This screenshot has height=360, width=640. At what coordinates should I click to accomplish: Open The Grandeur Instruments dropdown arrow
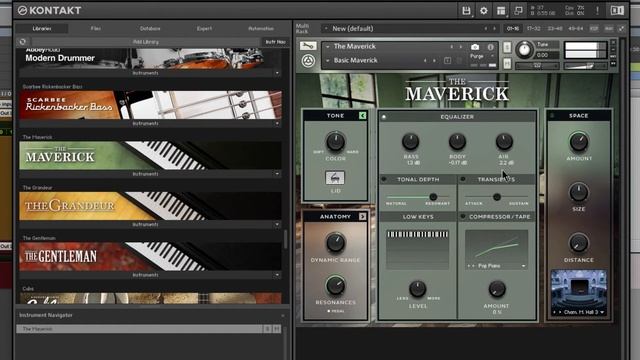click(277, 224)
